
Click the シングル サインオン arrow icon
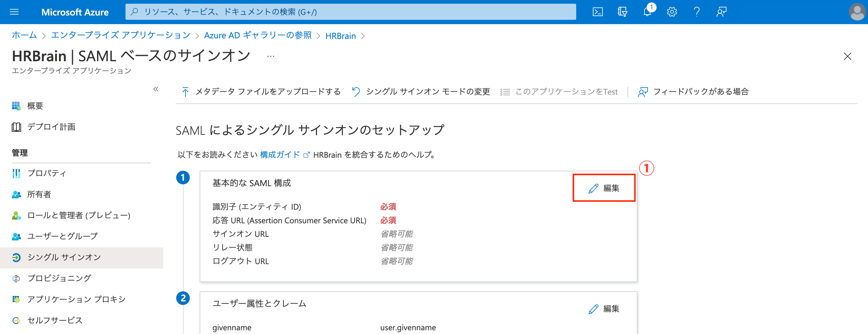[x=16, y=258]
